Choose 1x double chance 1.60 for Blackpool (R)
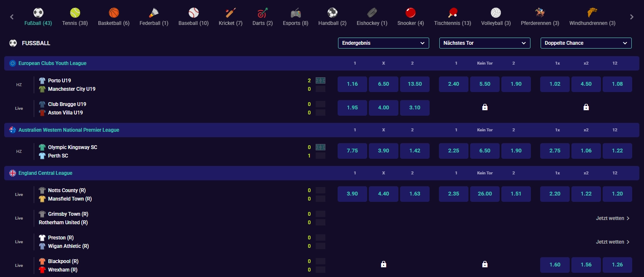Screen dimensions: 644x277 555,265
